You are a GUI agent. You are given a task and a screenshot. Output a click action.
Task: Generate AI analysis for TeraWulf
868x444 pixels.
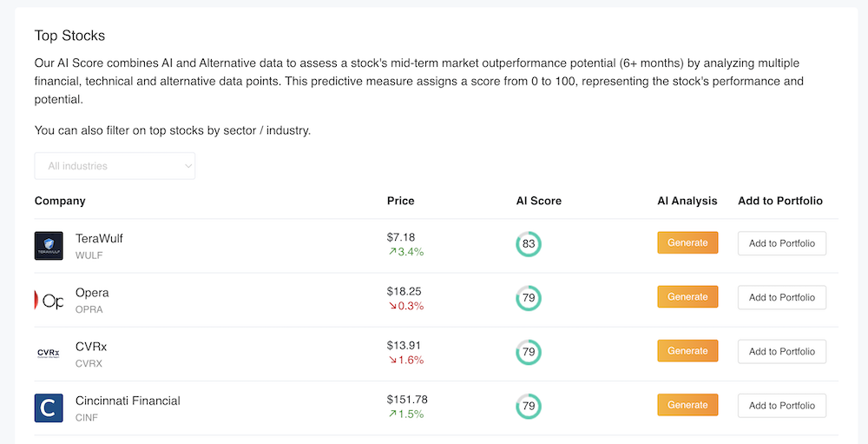[687, 243]
